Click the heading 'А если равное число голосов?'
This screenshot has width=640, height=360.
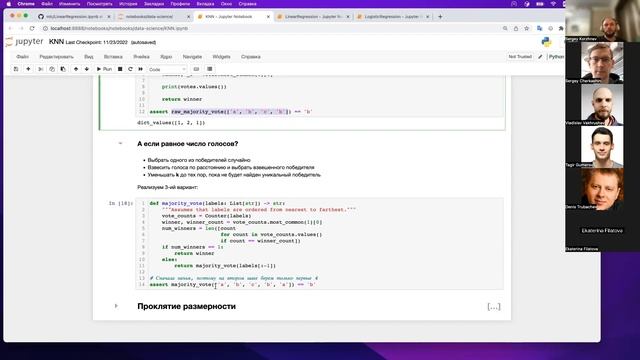pos(188,144)
